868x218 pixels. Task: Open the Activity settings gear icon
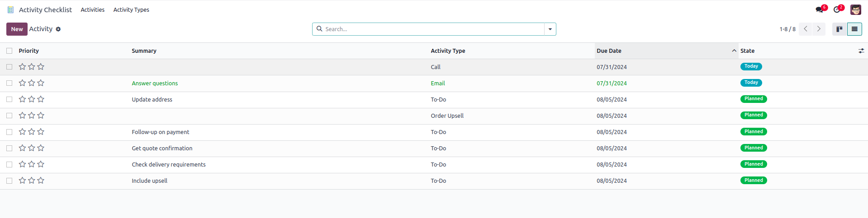pyautogui.click(x=58, y=29)
